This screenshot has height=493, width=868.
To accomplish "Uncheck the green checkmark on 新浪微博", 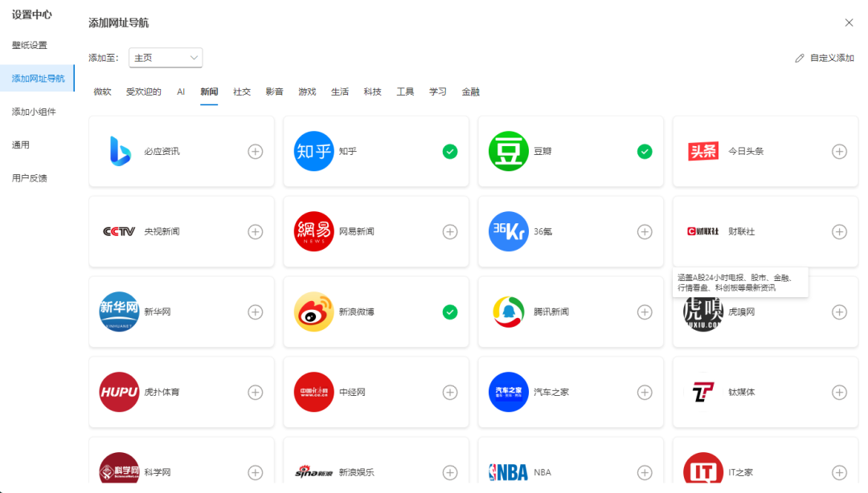I will (x=450, y=312).
